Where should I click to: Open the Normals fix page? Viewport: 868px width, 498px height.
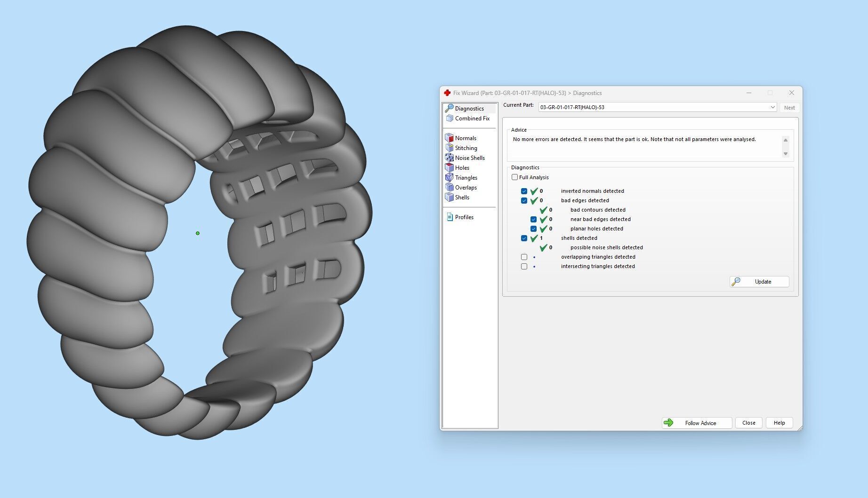click(466, 138)
